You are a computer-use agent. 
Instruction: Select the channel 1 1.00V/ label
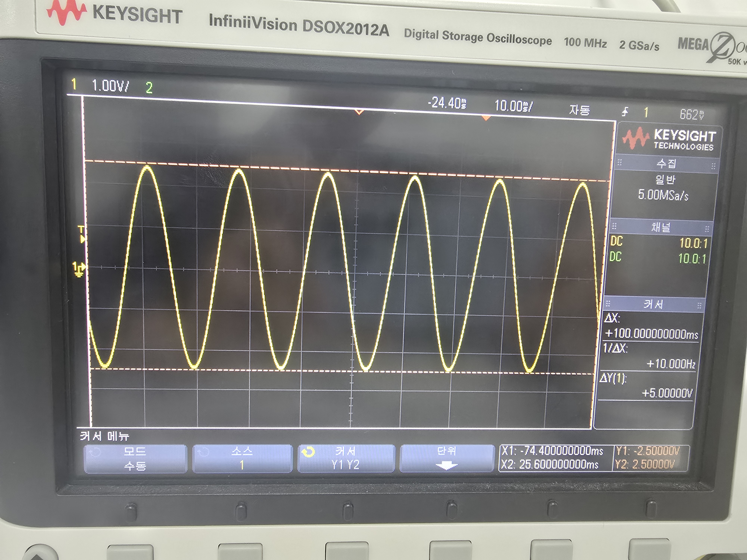(x=110, y=85)
